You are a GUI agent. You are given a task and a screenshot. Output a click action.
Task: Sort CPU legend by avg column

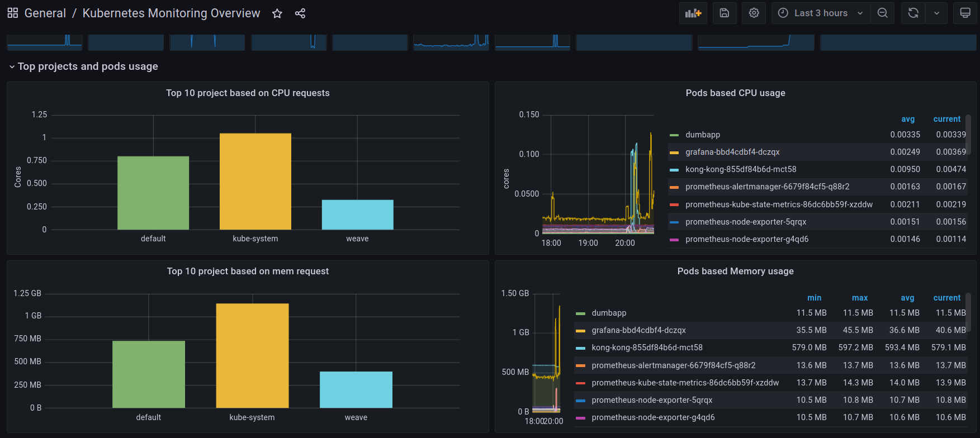908,119
